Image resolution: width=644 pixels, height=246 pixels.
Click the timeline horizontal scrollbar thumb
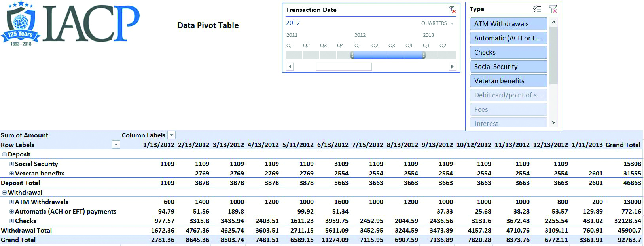click(344, 67)
